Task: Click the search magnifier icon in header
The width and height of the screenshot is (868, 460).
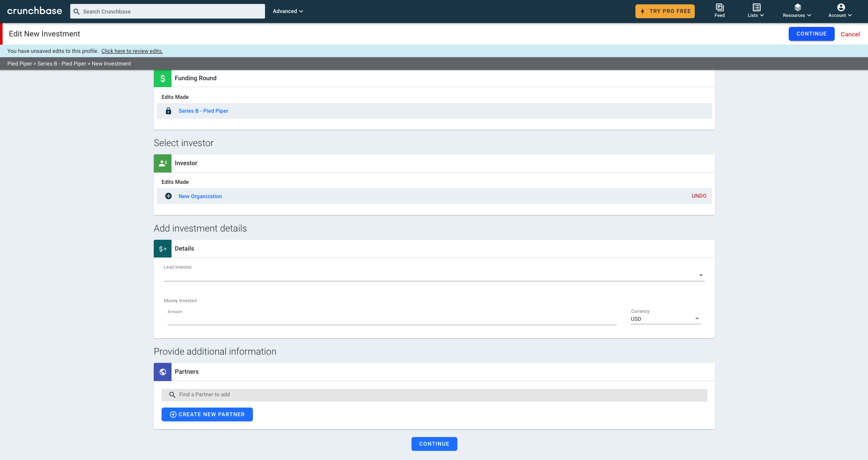Action: click(x=77, y=12)
